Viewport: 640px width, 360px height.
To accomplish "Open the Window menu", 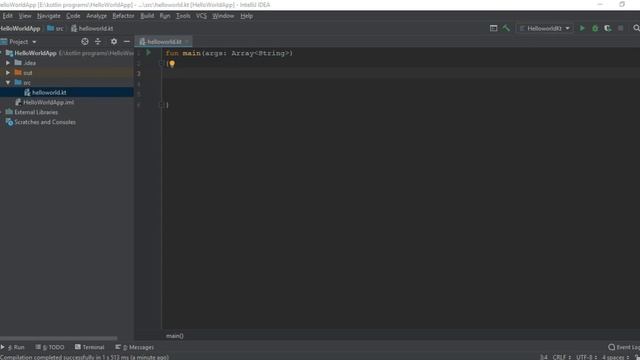I will pyautogui.click(x=223, y=16).
